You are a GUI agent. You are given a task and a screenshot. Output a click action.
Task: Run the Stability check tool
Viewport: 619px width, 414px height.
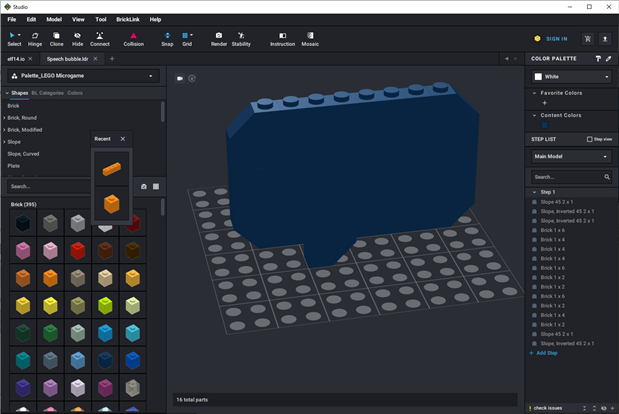[241, 39]
